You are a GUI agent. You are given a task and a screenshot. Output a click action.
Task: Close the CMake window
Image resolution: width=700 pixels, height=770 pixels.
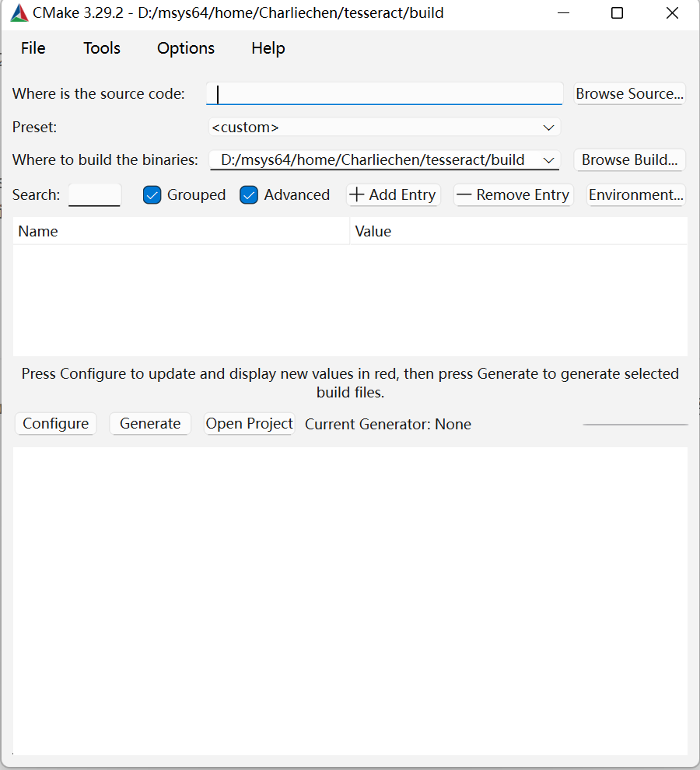[x=672, y=12]
